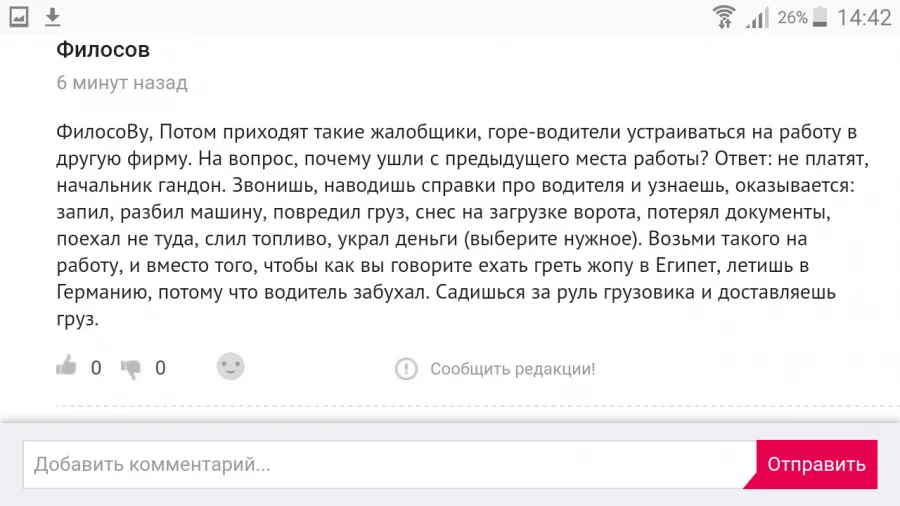Tap the dislike count next to thumbs-down

coord(160,368)
